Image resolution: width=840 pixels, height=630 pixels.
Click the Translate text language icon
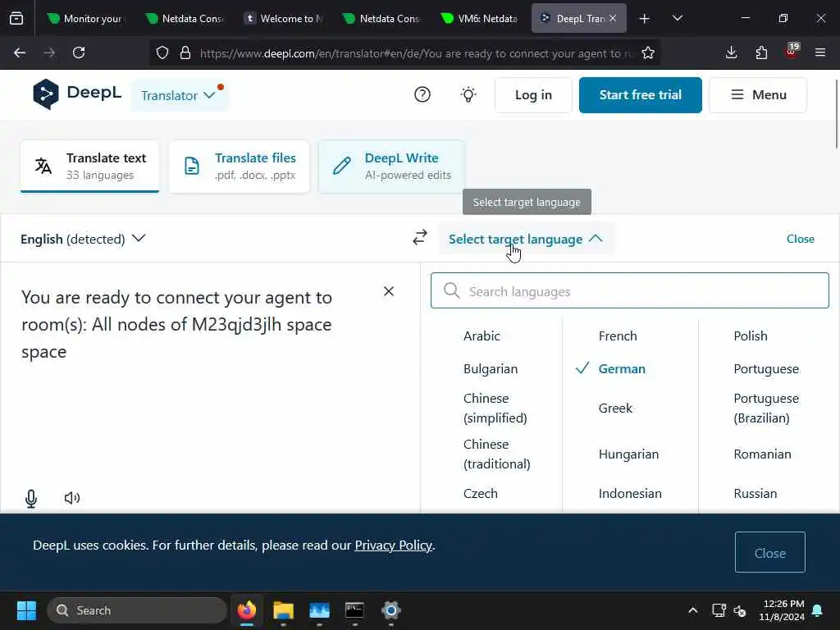coord(43,166)
